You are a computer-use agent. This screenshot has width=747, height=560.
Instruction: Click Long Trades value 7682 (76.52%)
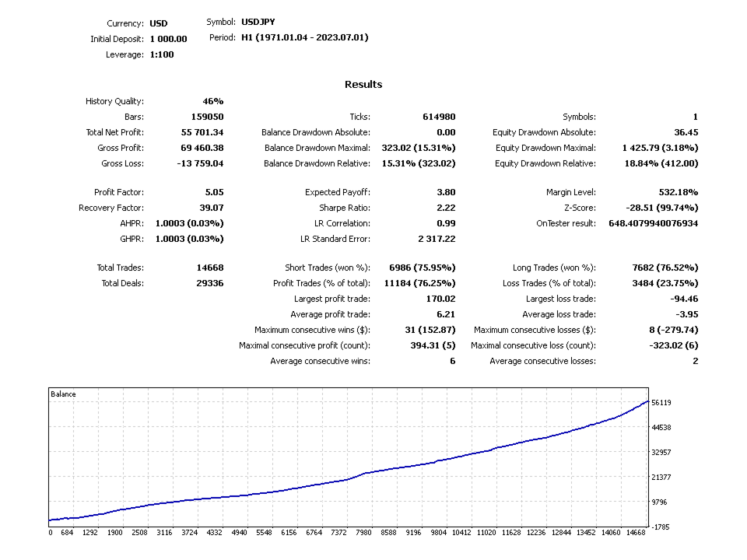pyautogui.click(x=665, y=268)
